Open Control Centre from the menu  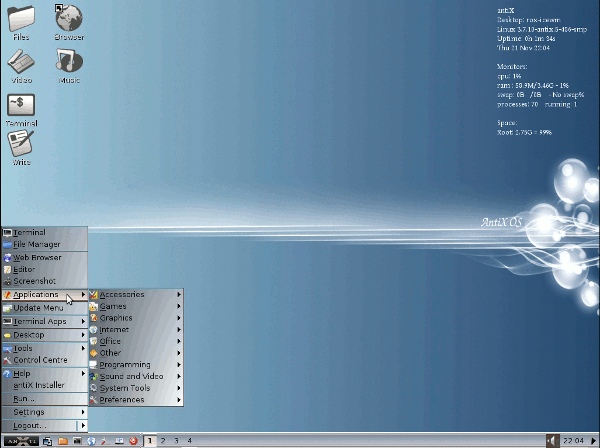pyautogui.click(x=45, y=360)
